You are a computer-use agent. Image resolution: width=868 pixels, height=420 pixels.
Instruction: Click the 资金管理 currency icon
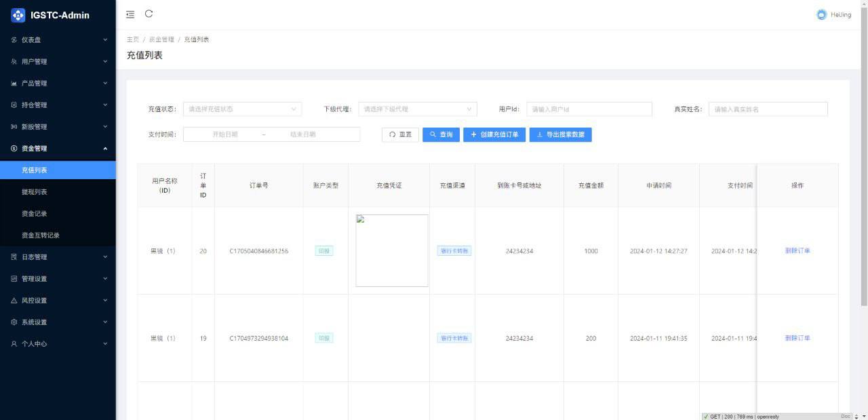[x=14, y=149]
